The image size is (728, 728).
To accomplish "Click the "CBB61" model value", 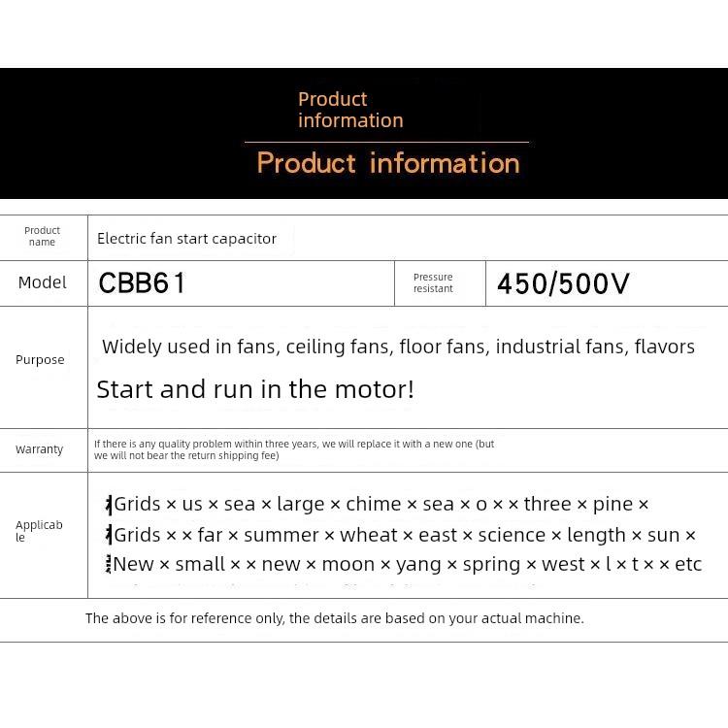I will [142, 283].
